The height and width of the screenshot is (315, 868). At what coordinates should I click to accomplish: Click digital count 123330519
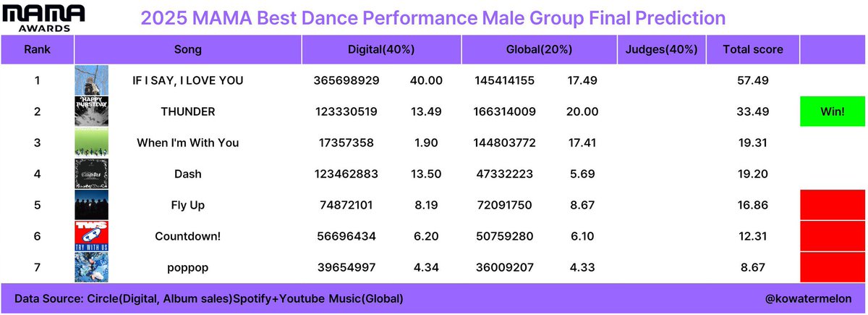pyautogui.click(x=346, y=112)
